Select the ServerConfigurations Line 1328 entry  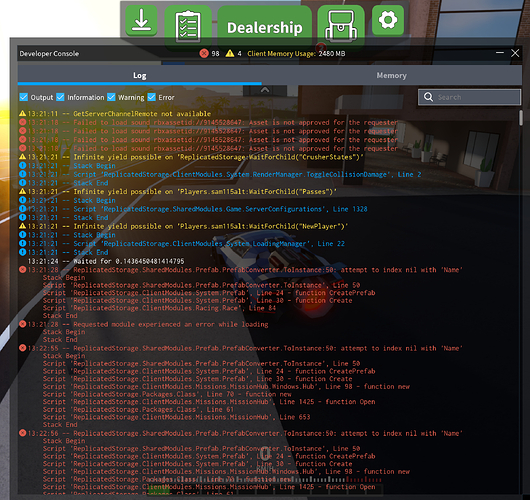point(193,209)
